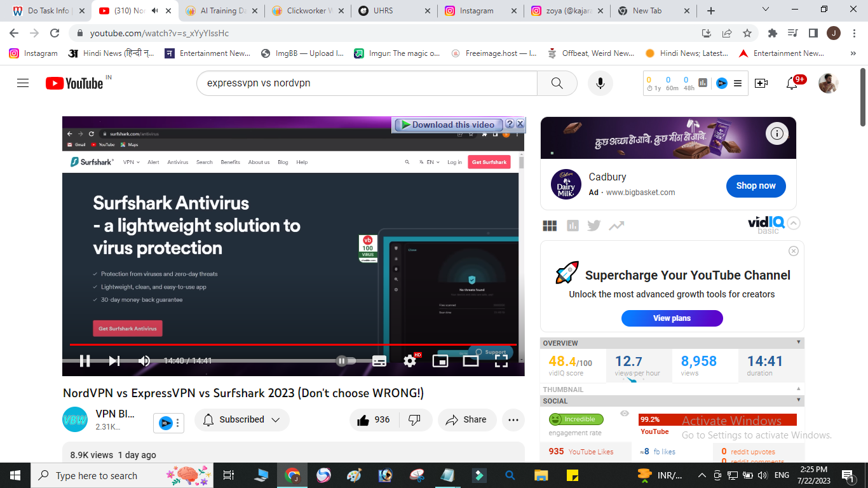Switch to miniplayer mode
868x488 pixels.
[x=440, y=361]
